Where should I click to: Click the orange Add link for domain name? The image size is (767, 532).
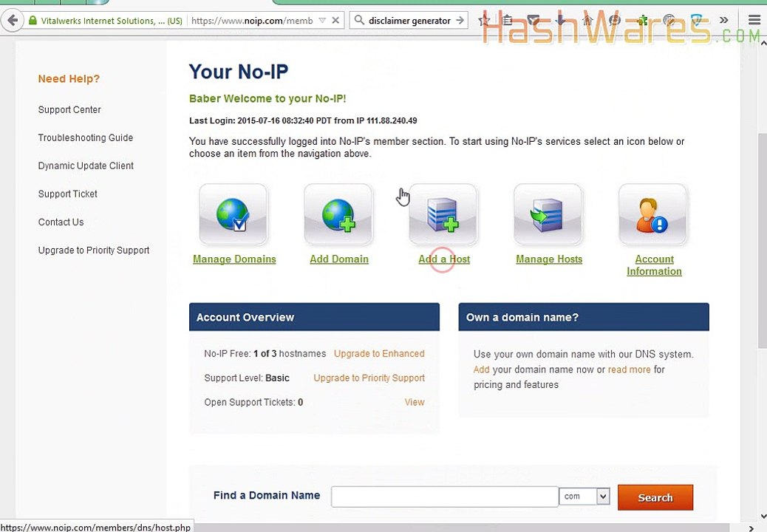click(481, 369)
